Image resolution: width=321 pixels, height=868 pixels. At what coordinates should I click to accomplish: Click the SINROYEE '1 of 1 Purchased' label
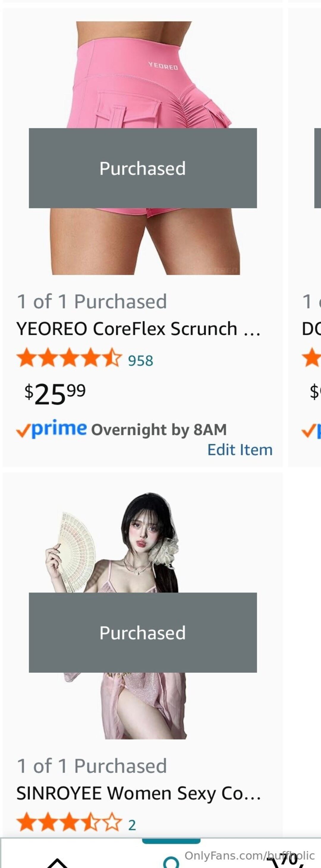[x=92, y=766]
